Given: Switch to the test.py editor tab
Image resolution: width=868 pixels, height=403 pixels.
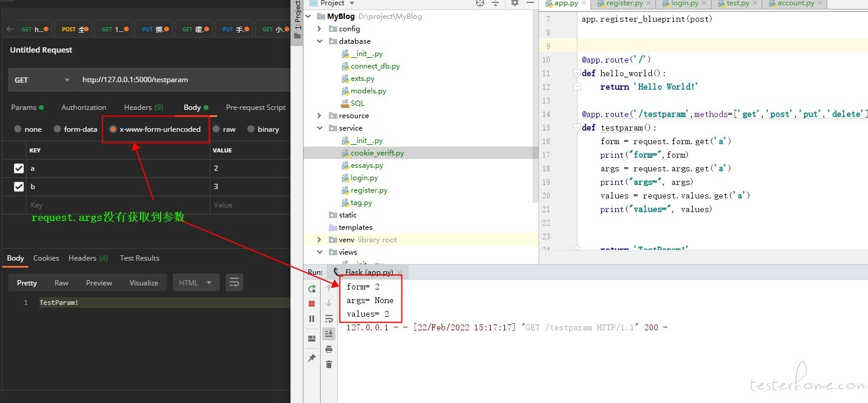Looking at the screenshot, I should 738,4.
